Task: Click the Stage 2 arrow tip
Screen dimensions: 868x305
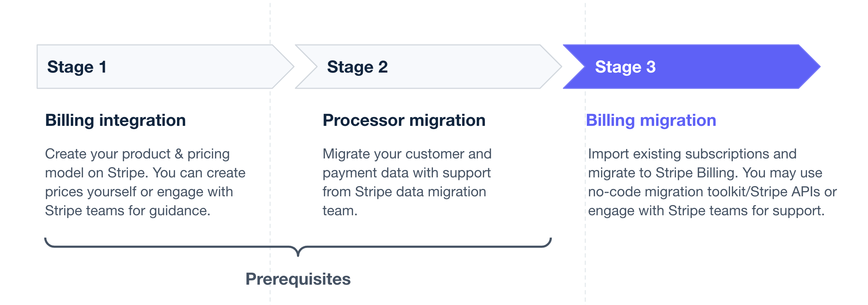Action: coord(551,67)
